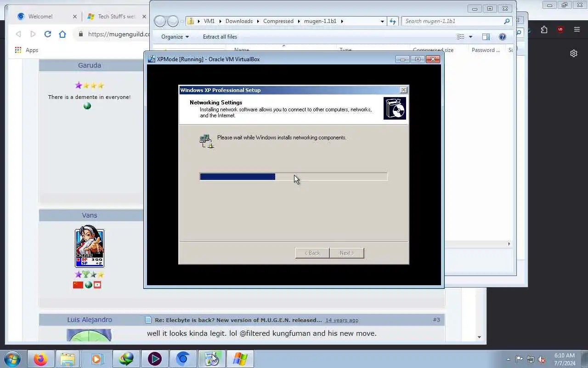Open Windows Explorer from the taskbar
Viewport: 588px width, 368px height.
[68, 359]
